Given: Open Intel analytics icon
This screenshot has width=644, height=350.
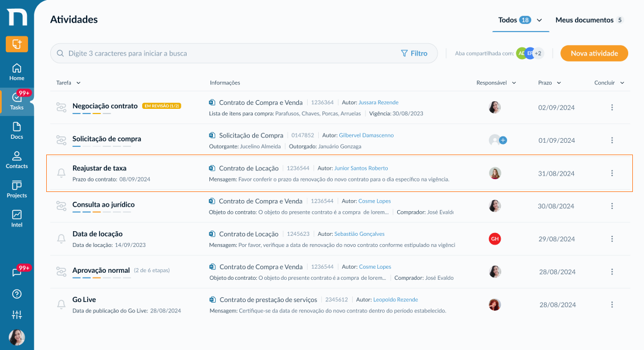Looking at the screenshot, I should (17, 218).
